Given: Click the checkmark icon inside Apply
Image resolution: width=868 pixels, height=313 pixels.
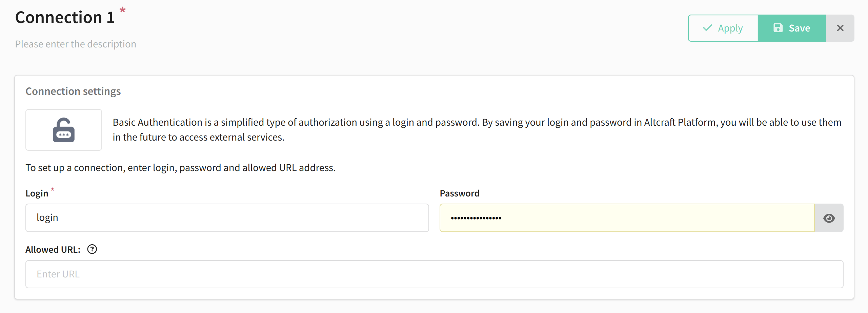Looking at the screenshot, I should point(707,28).
